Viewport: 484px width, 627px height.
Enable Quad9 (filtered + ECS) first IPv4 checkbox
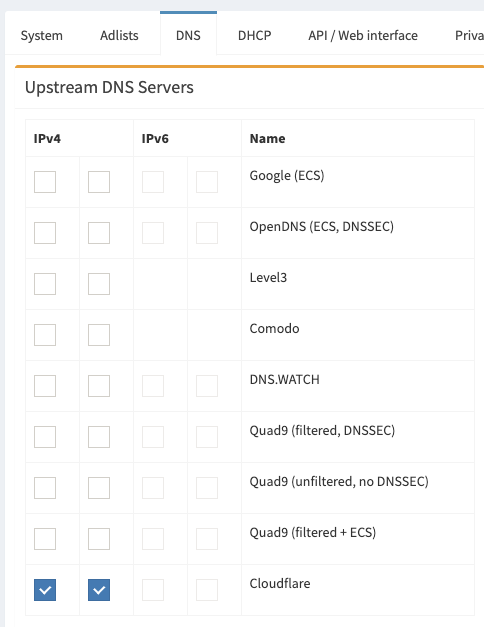point(45,539)
